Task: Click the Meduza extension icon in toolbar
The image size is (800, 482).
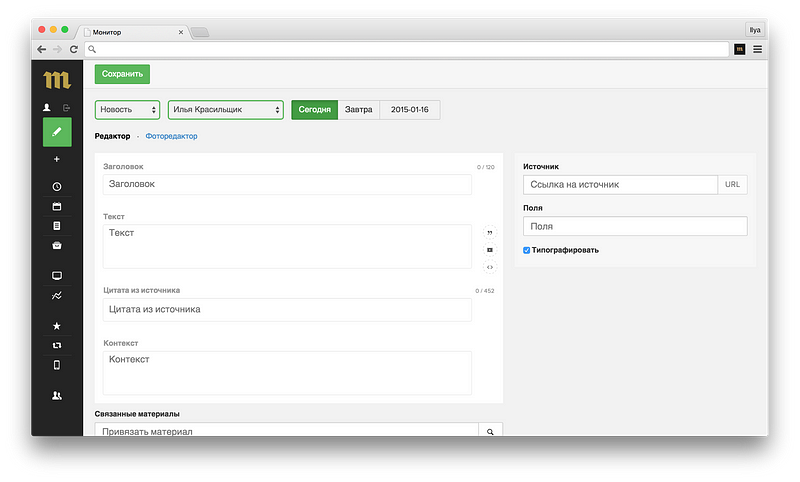Action: click(x=739, y=49)
